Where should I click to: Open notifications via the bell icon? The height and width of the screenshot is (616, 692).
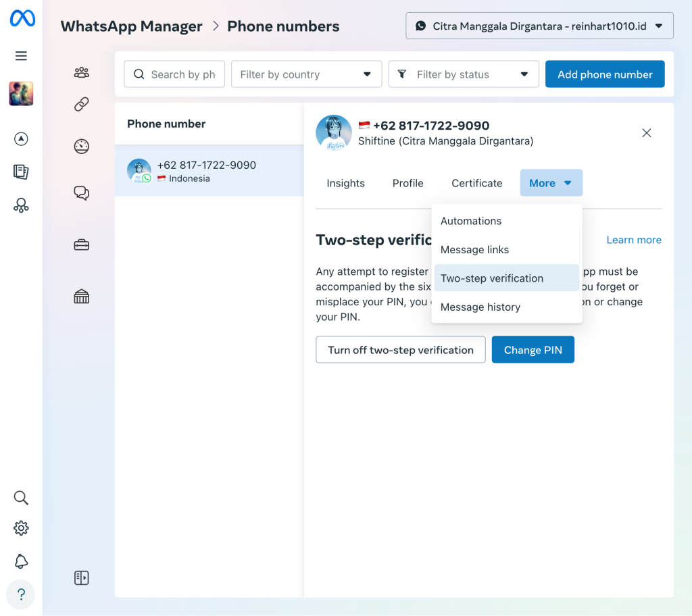pos(21,561)
